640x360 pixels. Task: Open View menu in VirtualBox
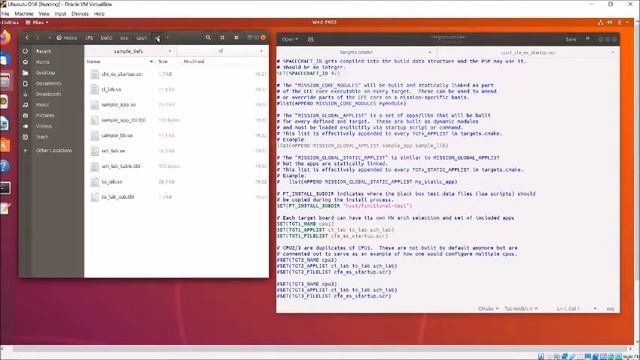coord(44,13)
